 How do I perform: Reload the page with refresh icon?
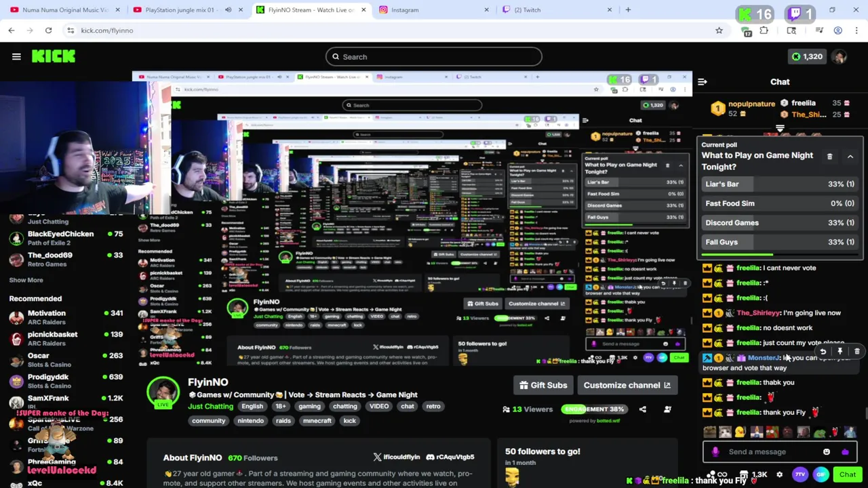[x=48, y=30]
